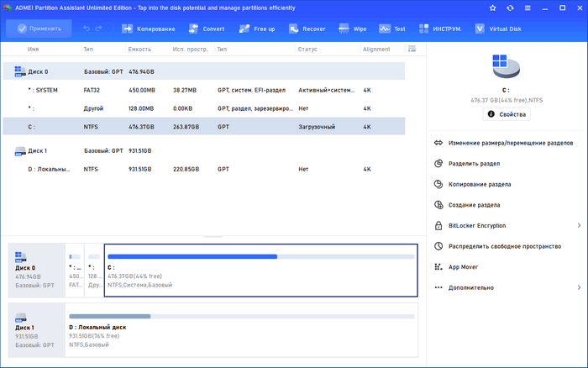Open the Wipe tool
Screen dimensions: 588x368
[x=353, y=29]
